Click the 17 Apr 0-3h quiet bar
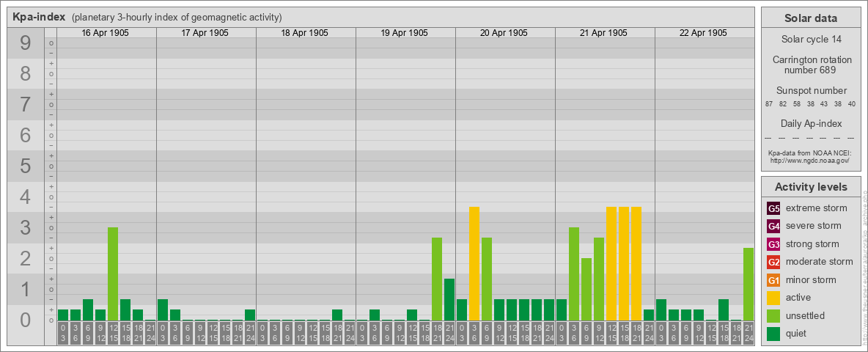This screenshot has height=352, width=868. pos(163,310)
